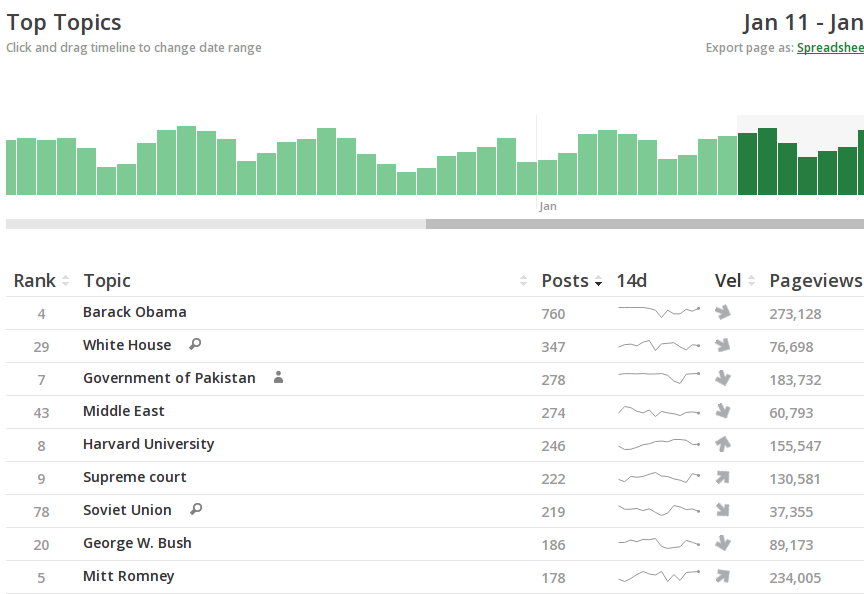The width and height of the screenshot is (864, 594).
Task: Click the upward velocity arrow for Harvard University
Action: pos(723,445)
